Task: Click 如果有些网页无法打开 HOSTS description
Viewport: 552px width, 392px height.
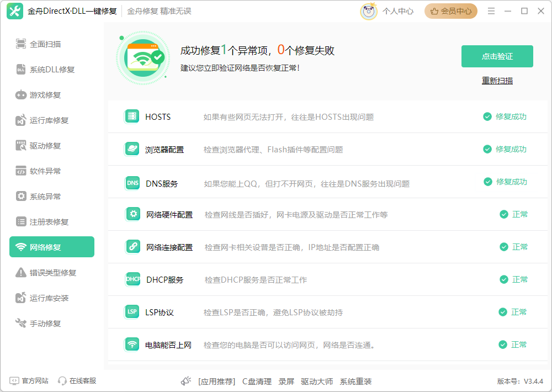Action: point(288,117)
